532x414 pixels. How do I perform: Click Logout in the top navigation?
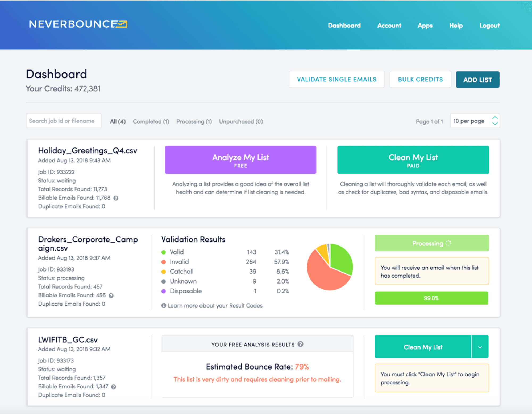pos(489,26)
